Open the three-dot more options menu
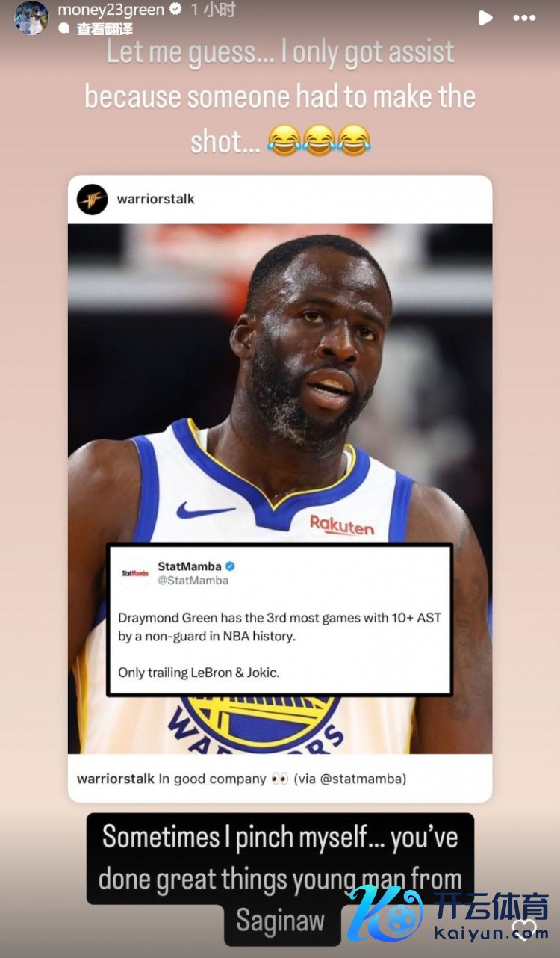Image resolution: width=560 pixels, height=958 pixels. pos(525,17)
